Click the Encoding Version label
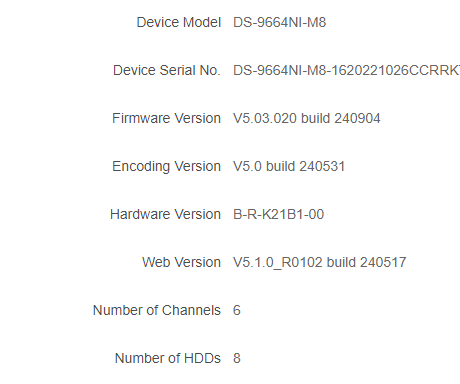Image resolution: width=460 pixels, height=384 pixels. pos(166,166)
